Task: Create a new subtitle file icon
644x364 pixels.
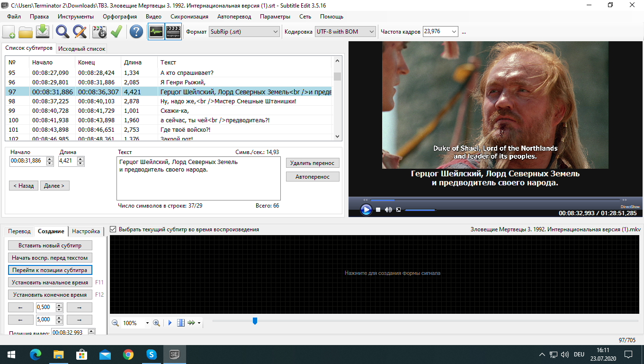Action: [x=9, y=32]
